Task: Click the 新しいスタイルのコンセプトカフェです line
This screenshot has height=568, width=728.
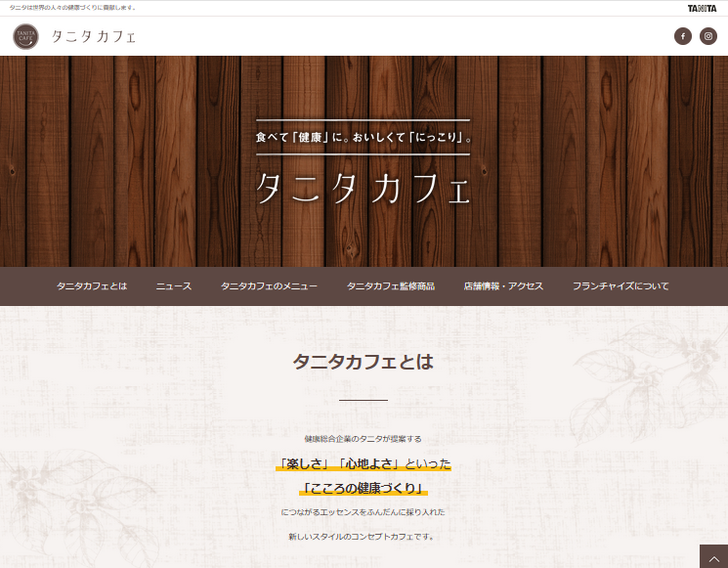Action: point(364,537)
